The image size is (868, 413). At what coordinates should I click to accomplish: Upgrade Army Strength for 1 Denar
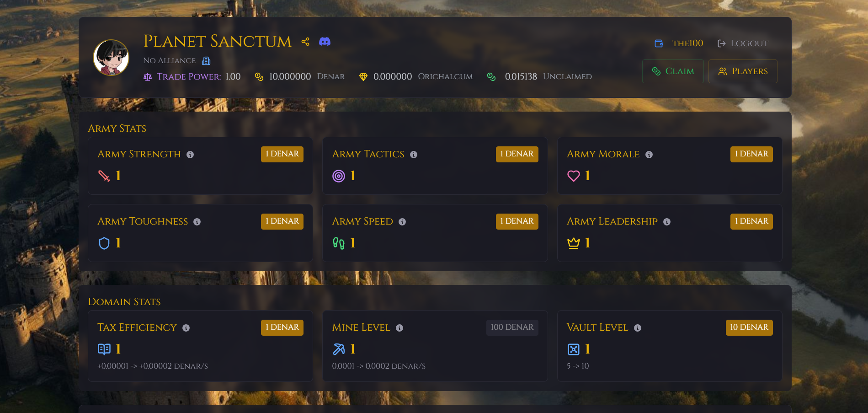(282, 154)
